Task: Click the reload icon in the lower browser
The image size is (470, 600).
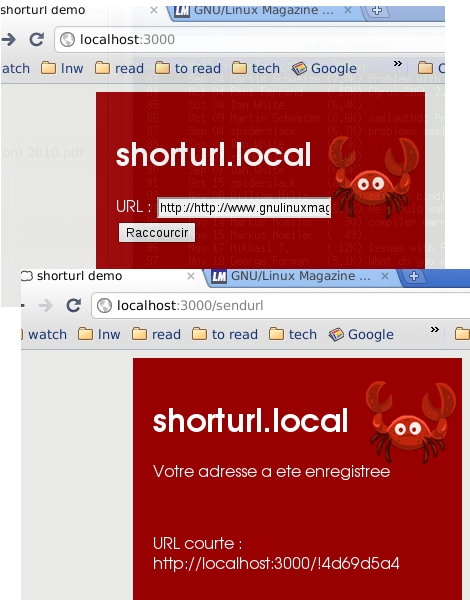Action: tap(73, 305)
